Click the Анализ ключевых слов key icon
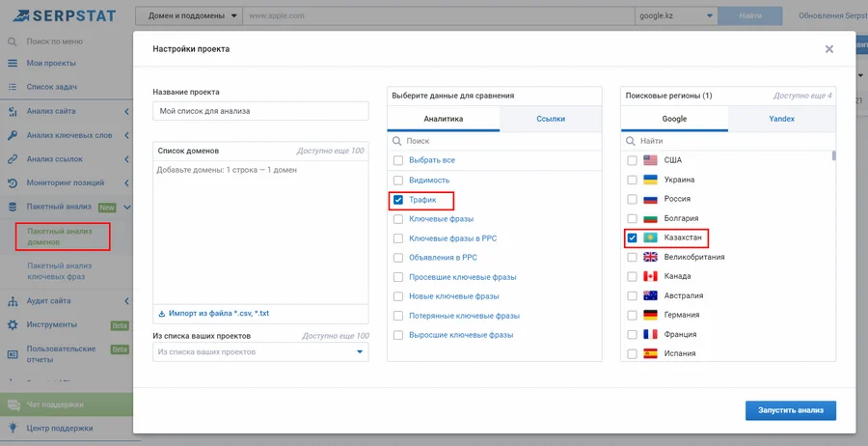The image size is (868, 446). tap(13, 135)
